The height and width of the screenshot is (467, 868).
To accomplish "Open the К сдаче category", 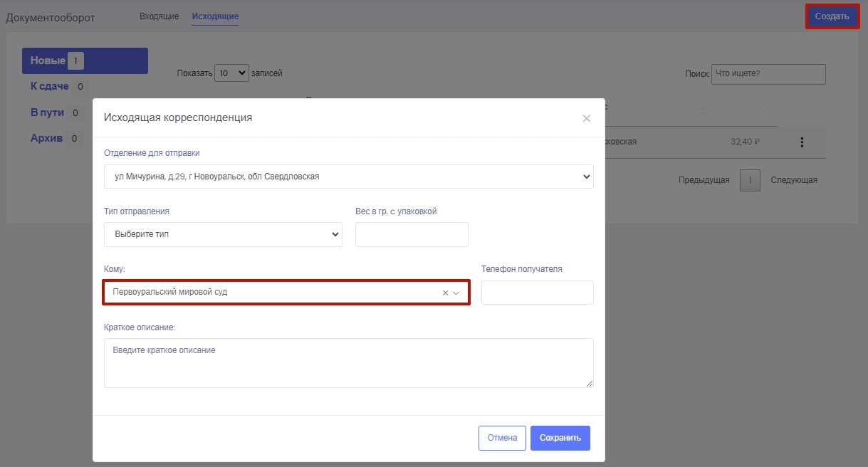I will (x=50, y=87).
